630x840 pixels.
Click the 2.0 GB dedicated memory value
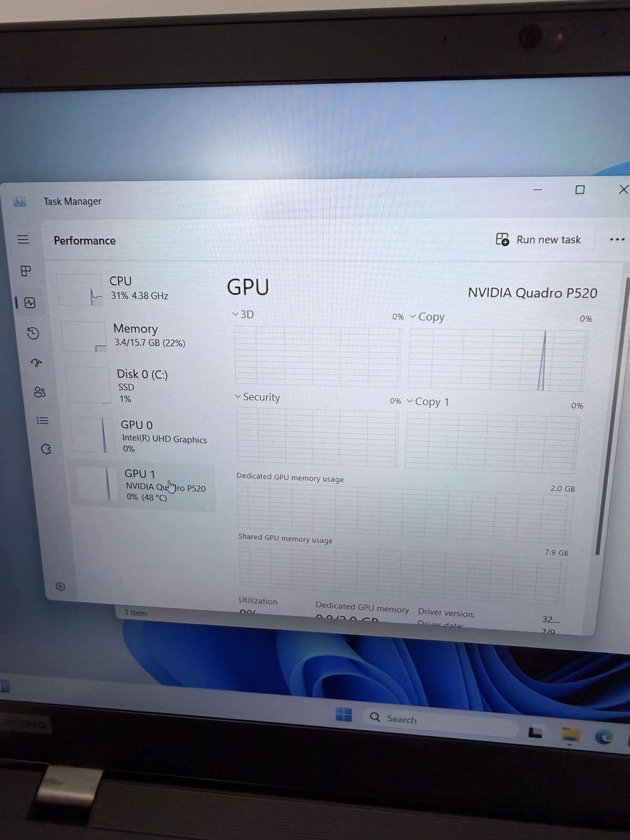tap(562, 488)
